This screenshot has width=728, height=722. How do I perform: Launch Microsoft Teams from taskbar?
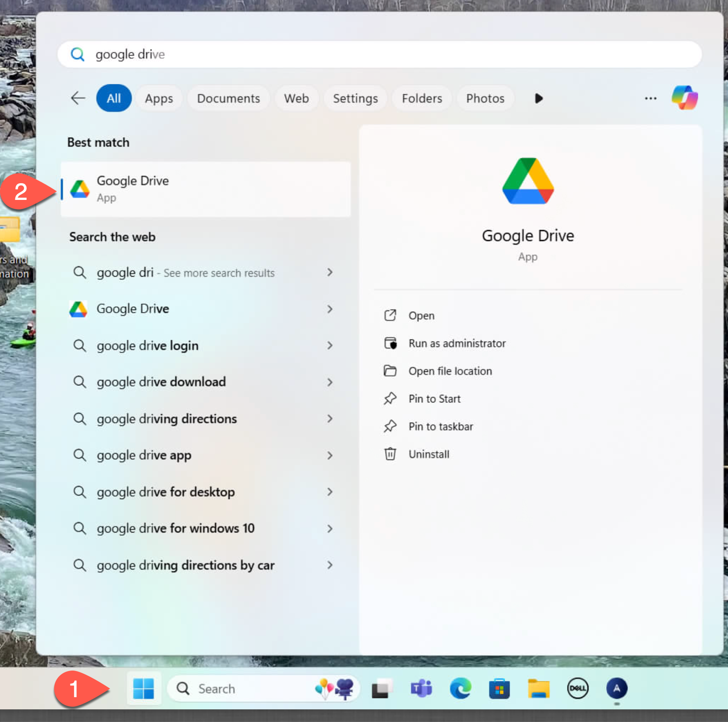coord(421,689)
